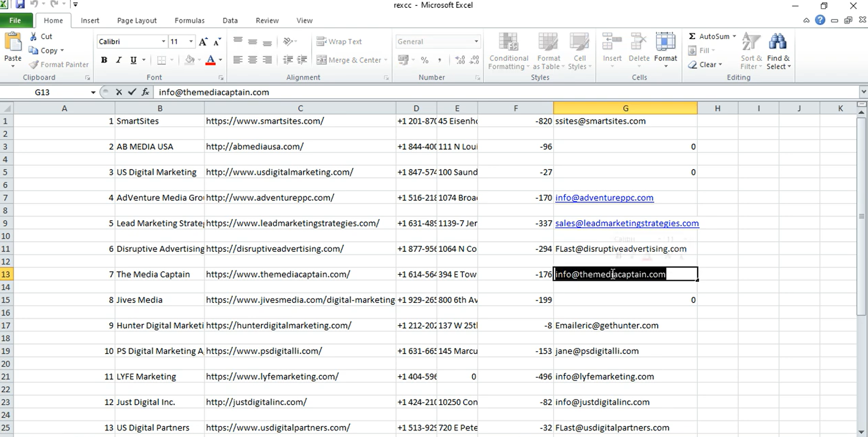Switch to the Formulas ribbon tab
Viewport: 868px width, 437px height.
189,20
